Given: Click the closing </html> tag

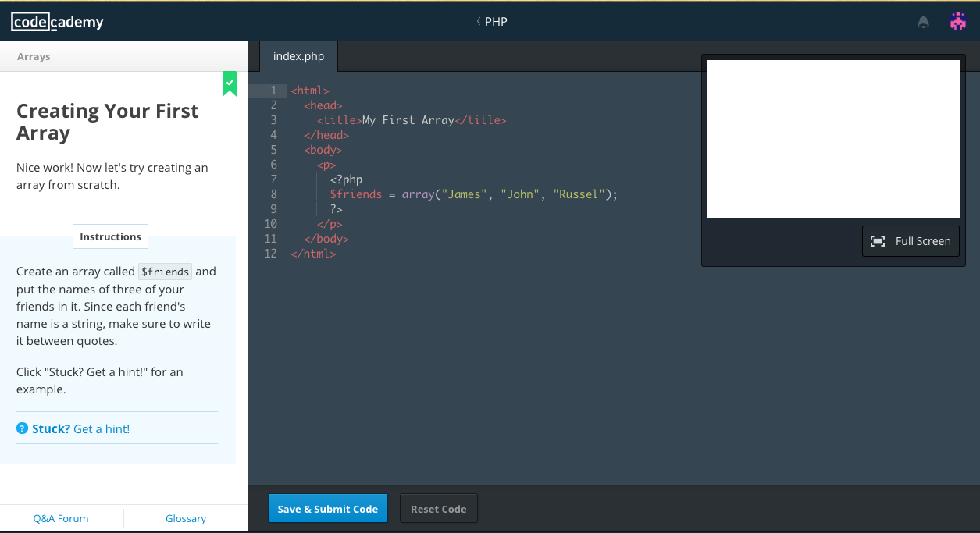Looking at the screenshot, I should [313, 254].
